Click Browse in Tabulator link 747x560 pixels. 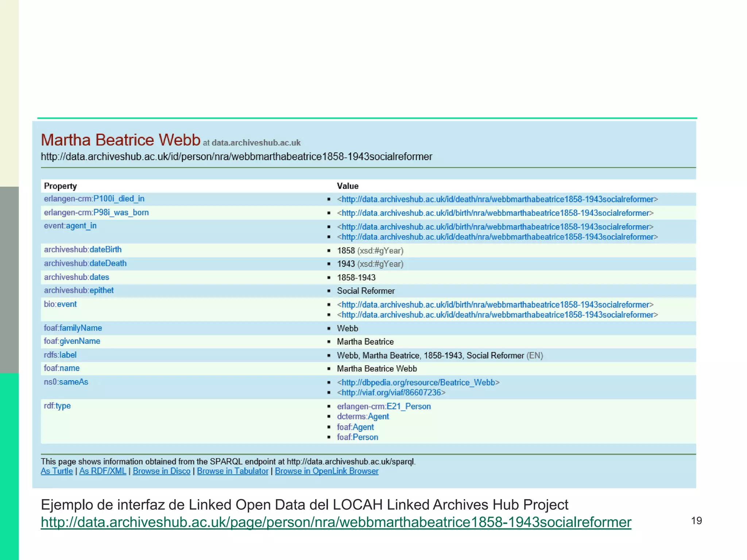pos(233,471)
